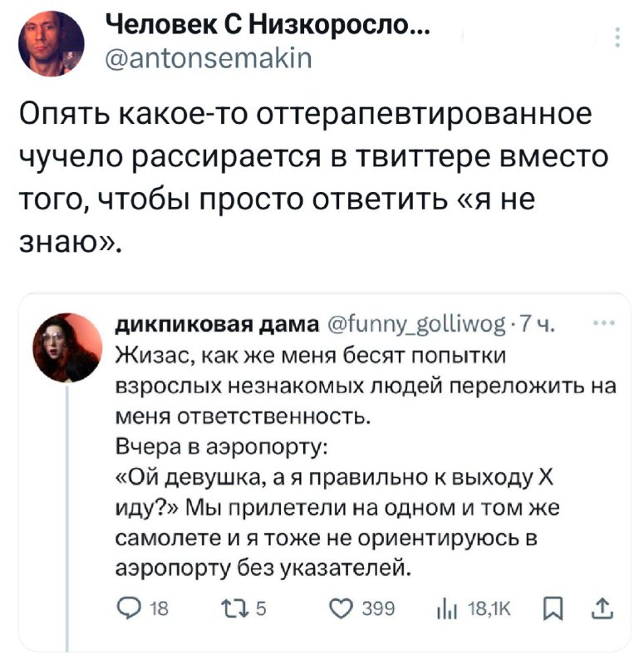Click the display name дикпиковая дама
The height and width of the screenshot is (665, 644).
(x=218, y=324)
